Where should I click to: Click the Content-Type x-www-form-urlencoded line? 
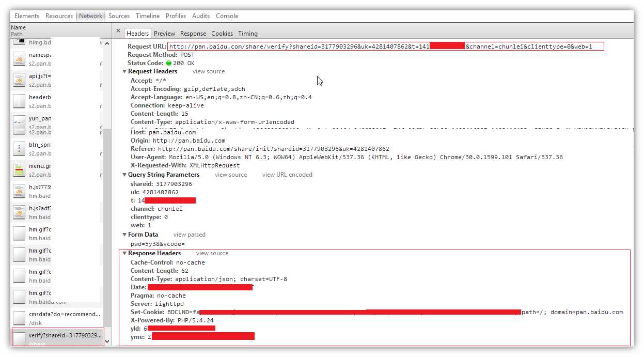pyautogui.click(x=212, y=122)
